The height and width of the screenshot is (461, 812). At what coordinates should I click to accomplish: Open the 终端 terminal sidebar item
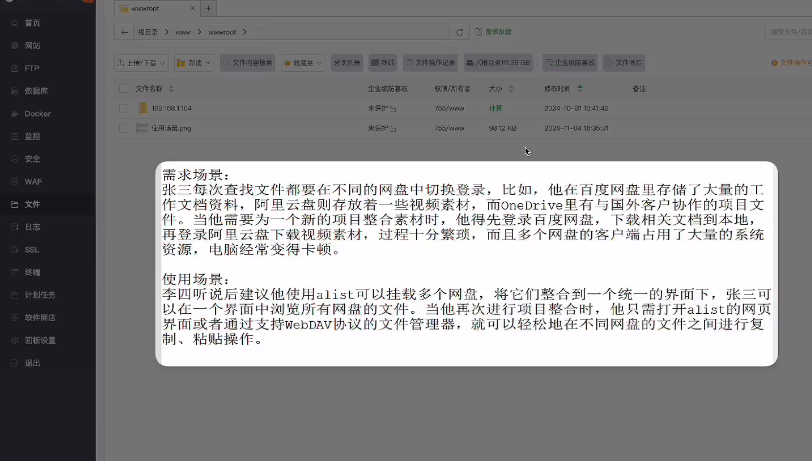click(x=32, y=272)
